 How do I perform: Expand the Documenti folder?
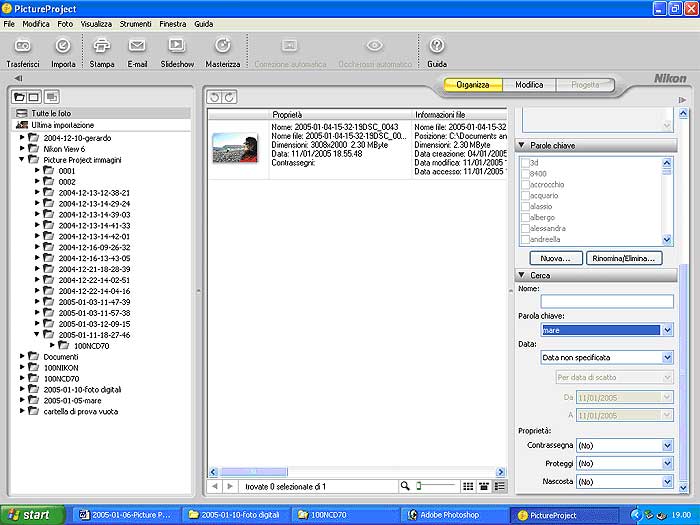tap(21, 356)
